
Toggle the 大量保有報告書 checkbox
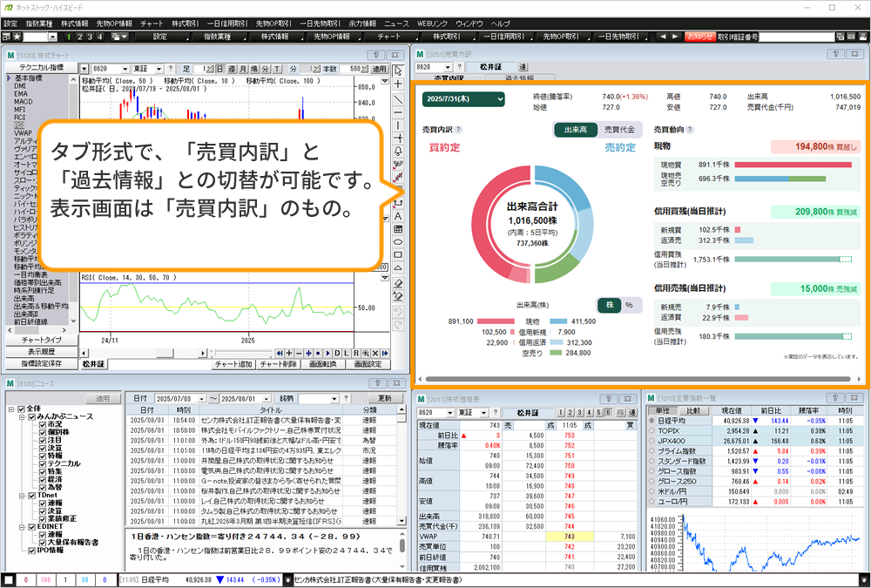point(43,542)
